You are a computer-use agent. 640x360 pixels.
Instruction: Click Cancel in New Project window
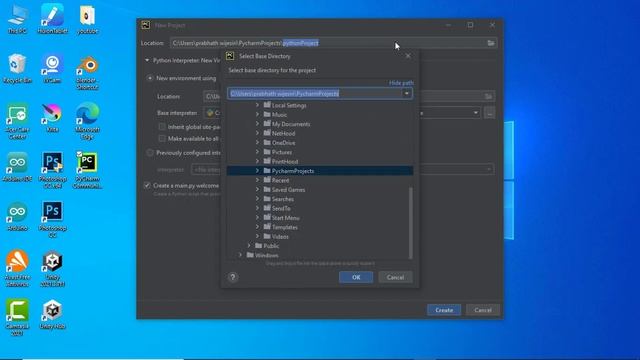point(482,310)
